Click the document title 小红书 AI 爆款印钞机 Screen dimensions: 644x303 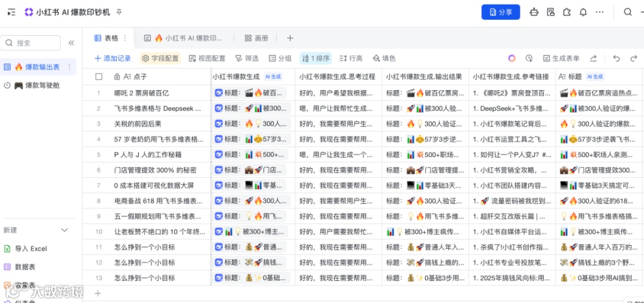click(x=73, y=13)
